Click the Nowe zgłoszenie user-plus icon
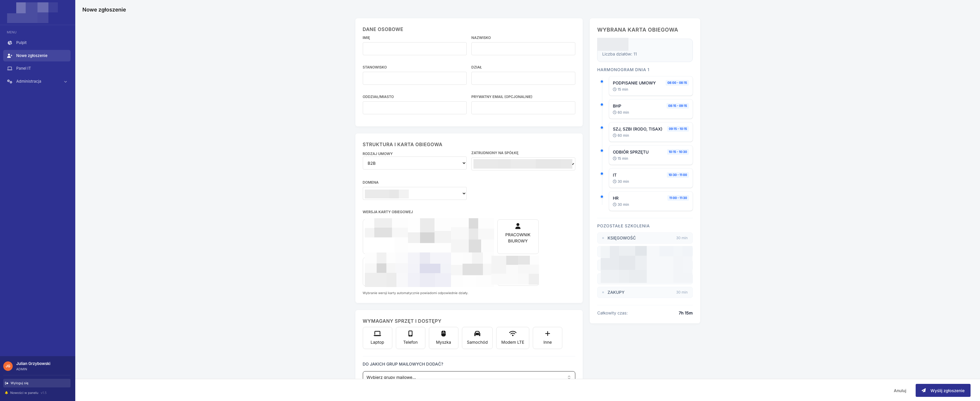Screen dimensions: 980x401 coord(10,56)
